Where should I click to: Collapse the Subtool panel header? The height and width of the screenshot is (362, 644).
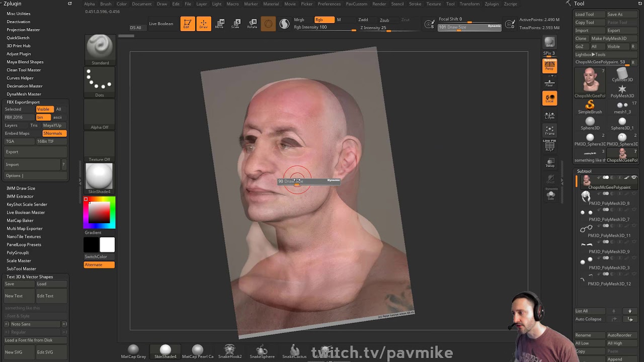tap(584, 171)
